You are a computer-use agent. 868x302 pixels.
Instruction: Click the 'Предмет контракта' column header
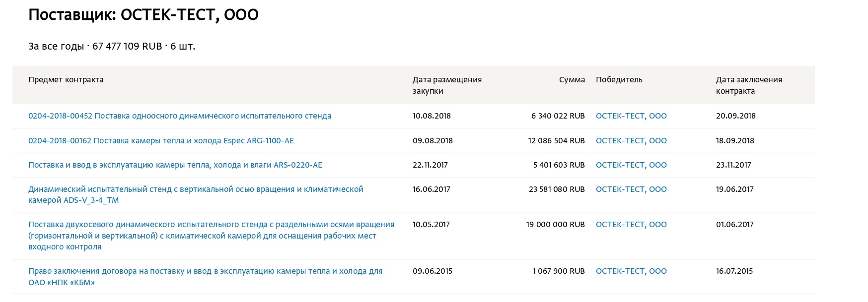pyautogui.click(x=66, y=80)
